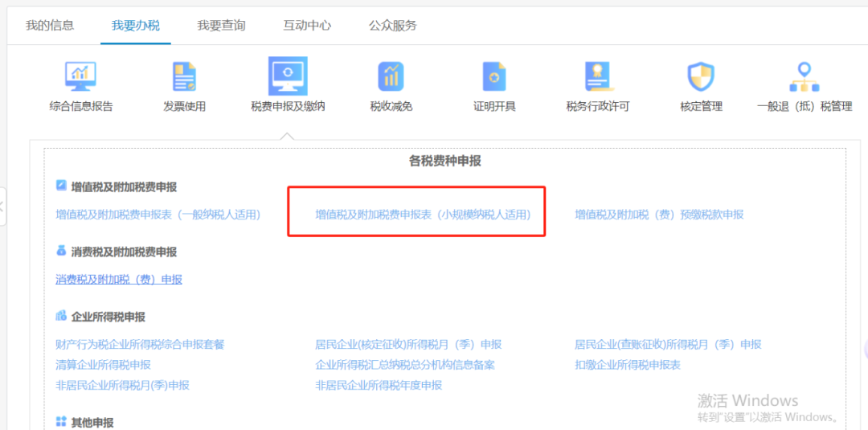Click the 发票使用 label

[x=184, y=107]
